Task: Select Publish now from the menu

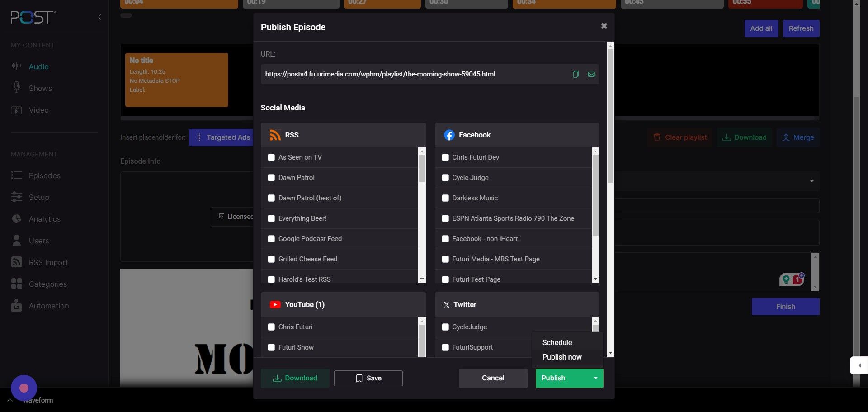Action: [x=562, y=357]
